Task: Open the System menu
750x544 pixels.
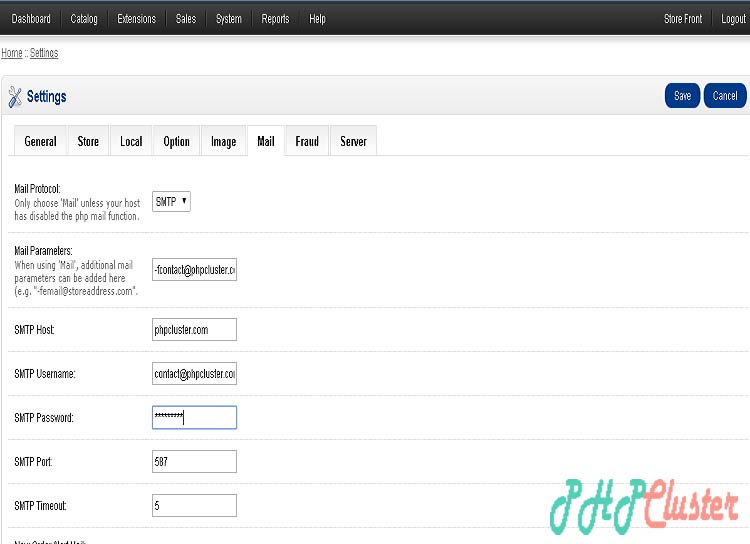Action: click(229, 19)
